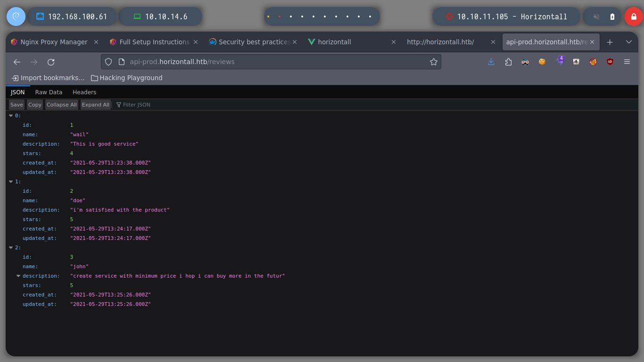Click the forward navigation arrow
Image resolution: width=644 pixels, height=362 pixels.
click(x=34, y=62)
